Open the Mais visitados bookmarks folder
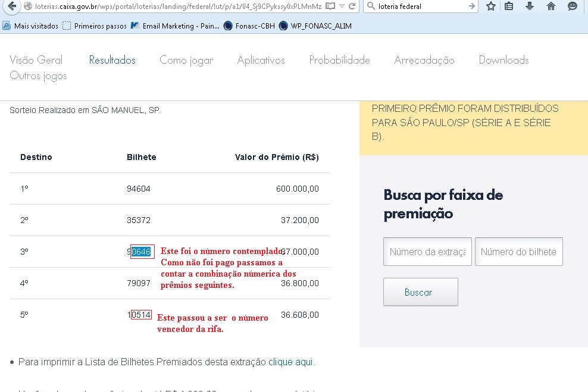Image resolution: width=588 pixels, height=392 pixels. (31, 26)
